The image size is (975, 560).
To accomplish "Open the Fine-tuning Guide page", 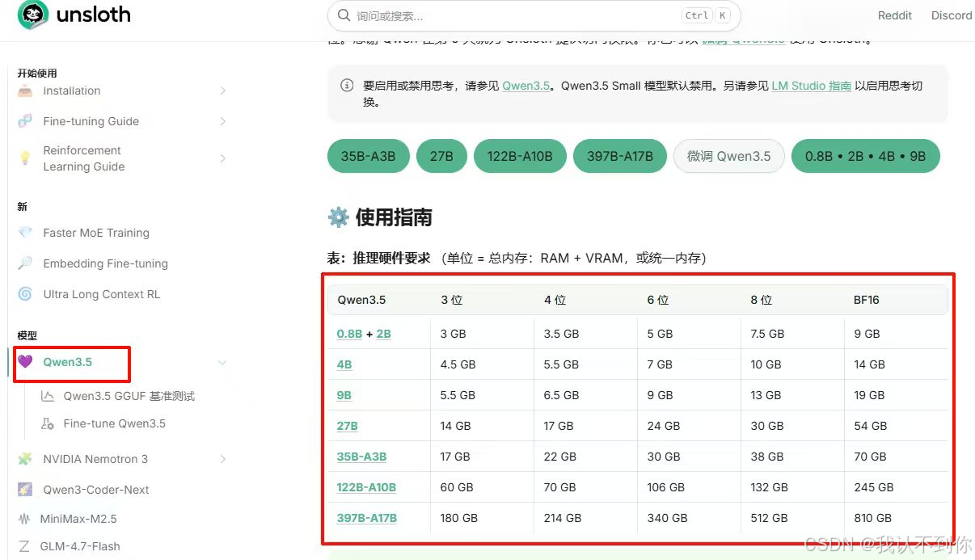I will pyautogui.click(x=91, y=121).
